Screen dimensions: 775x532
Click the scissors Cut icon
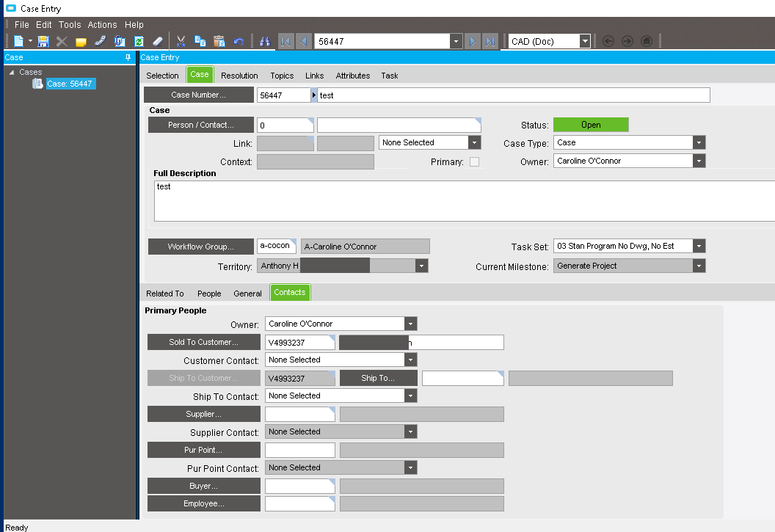(181, 42)
